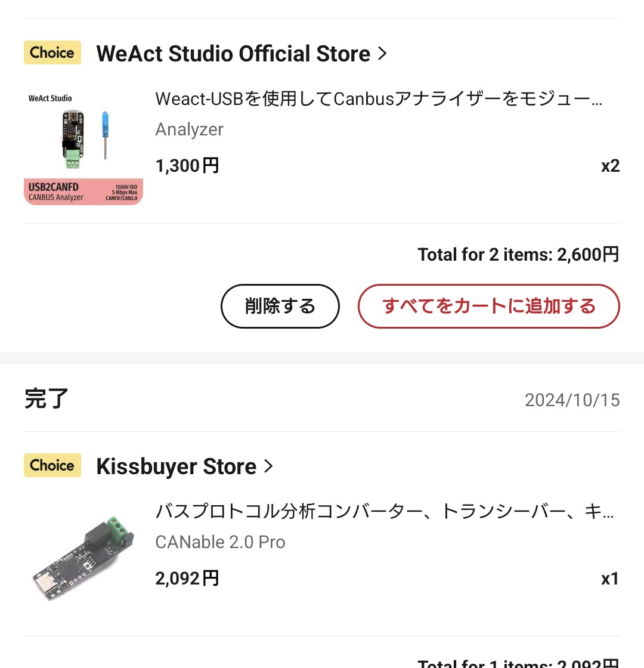Tap the 1,300円 price of analyzer
This screenshot has height=668, width=644.
187,166
